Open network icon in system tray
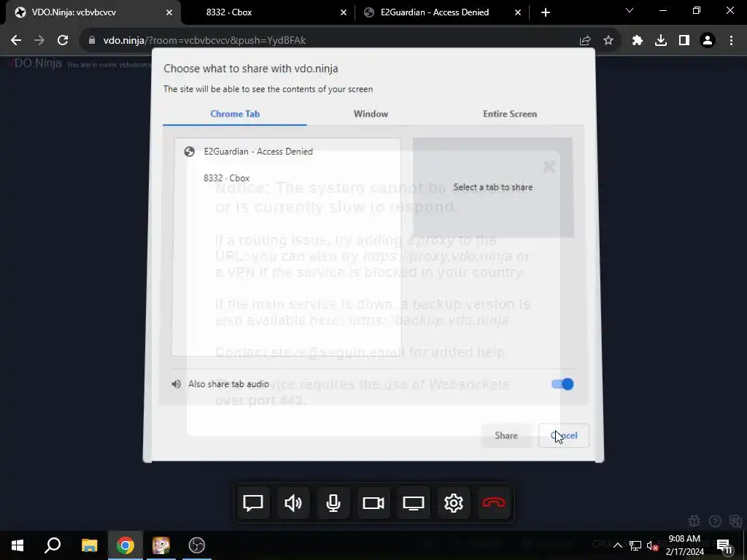This screenshot has height=560, width=747. point(635,545)
